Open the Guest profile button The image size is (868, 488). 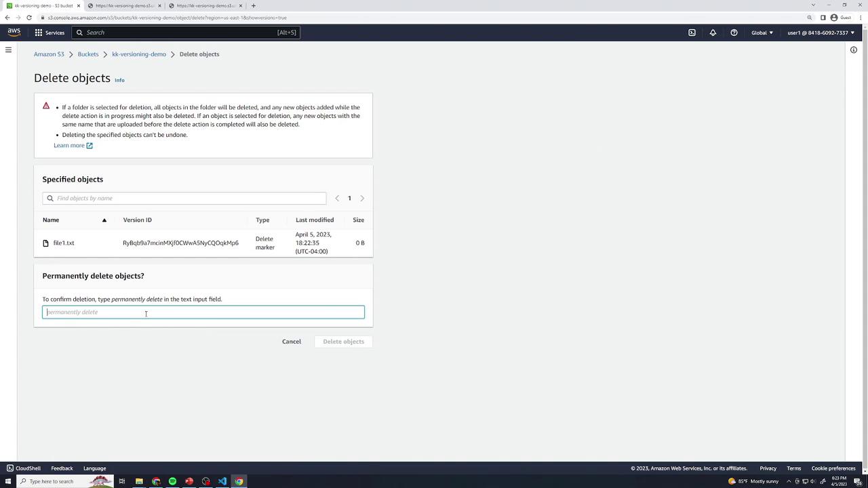tap(841, 18)
